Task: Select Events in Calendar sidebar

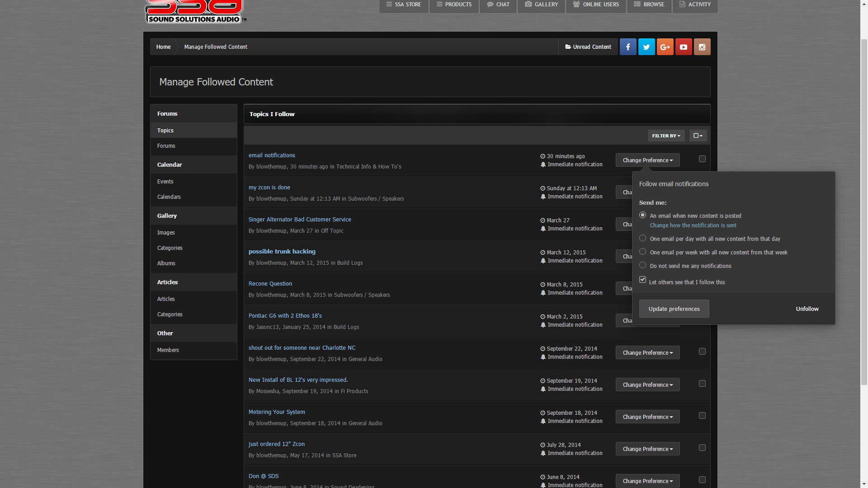Action: pos(193,182)
